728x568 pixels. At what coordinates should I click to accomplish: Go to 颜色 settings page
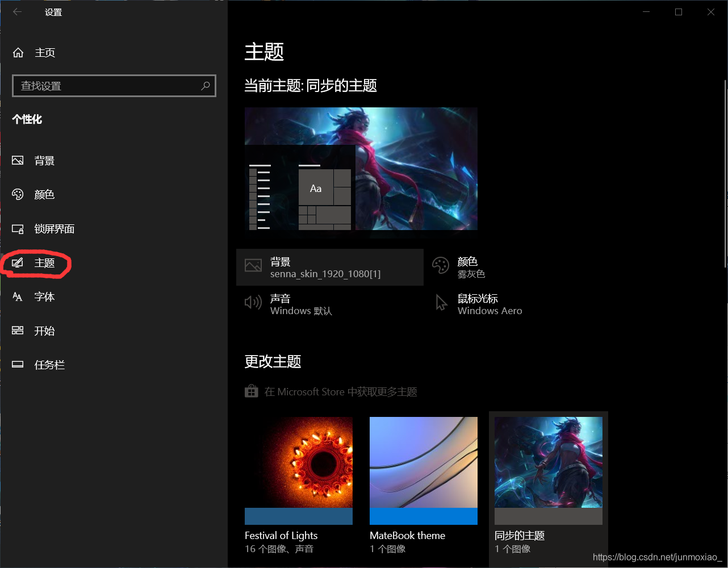(x=114, y=195)
